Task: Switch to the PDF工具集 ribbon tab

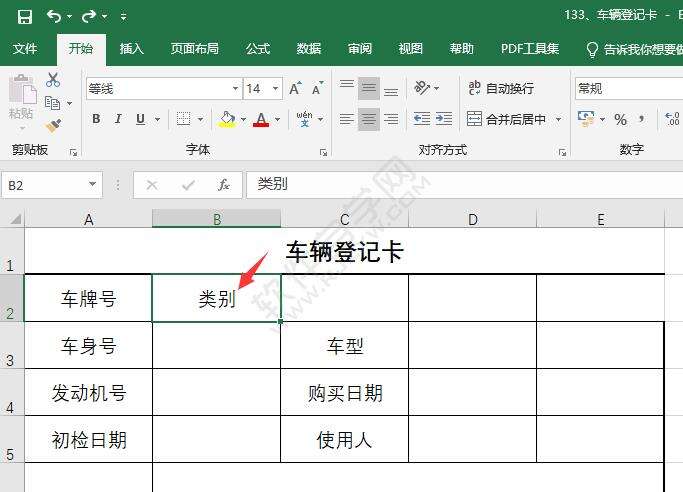Action: 530,48
